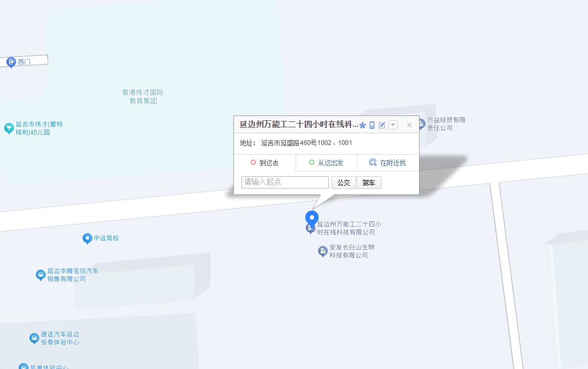Click the blue location pin marker
This screenshot has height=369, width=588.
pos(312,218)
